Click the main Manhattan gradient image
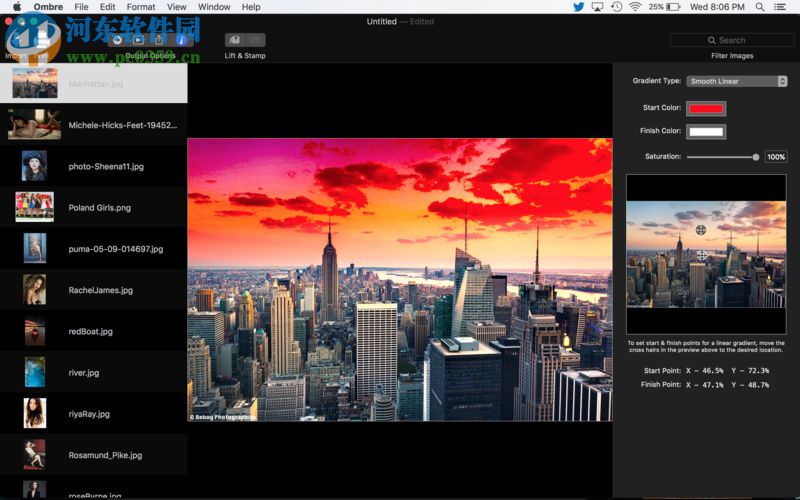This screenshot has width=800, height=500. coord(400,280)
